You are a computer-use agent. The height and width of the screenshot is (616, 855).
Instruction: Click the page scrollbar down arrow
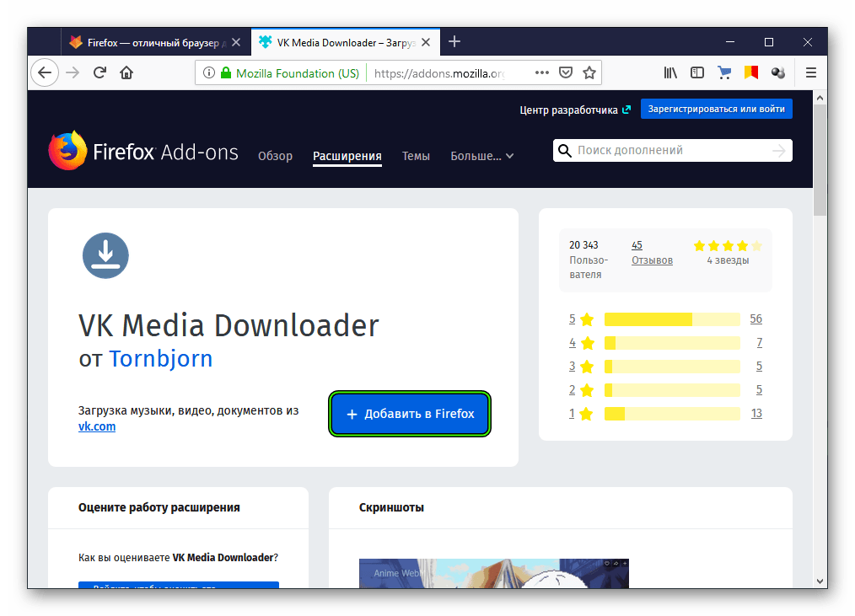820,581
